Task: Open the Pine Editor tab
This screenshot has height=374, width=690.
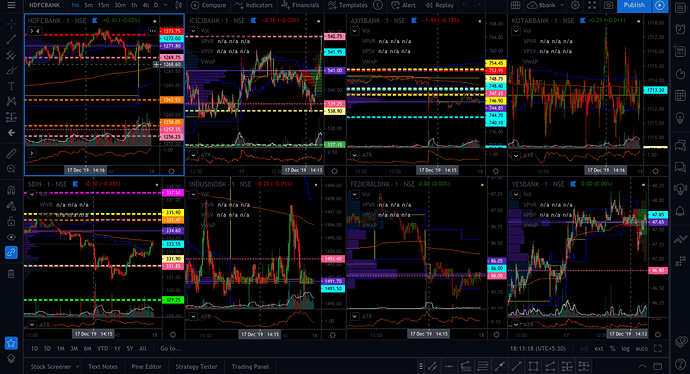Action: coord(146,367)
